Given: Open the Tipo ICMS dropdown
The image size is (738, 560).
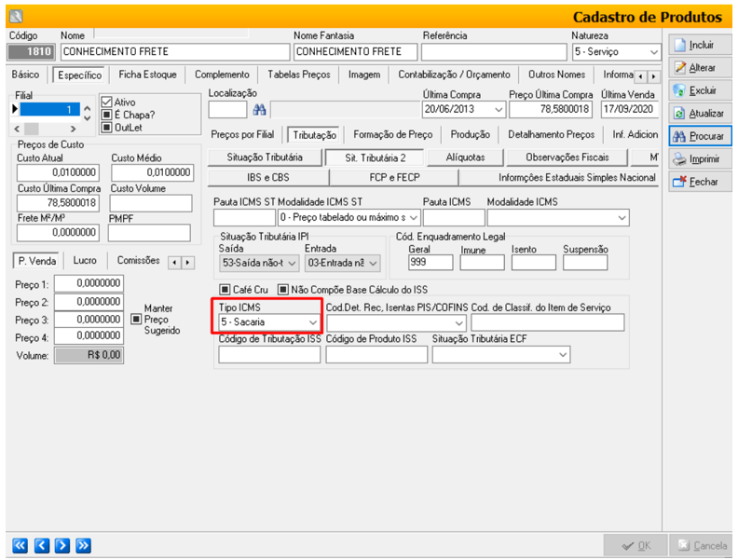Looking at the screenshot, I should [x=312, y=322].
